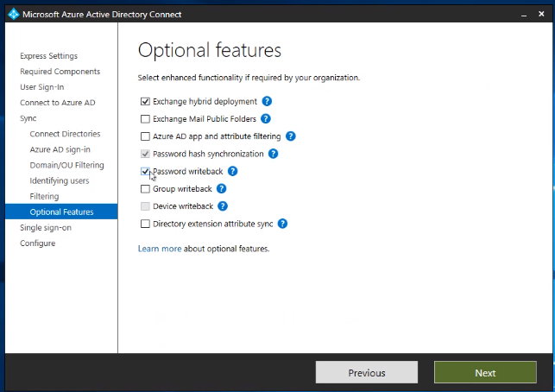Click the Group writeback label text
The width and height of the screenshot is (555, 392).
pos(182,189)
